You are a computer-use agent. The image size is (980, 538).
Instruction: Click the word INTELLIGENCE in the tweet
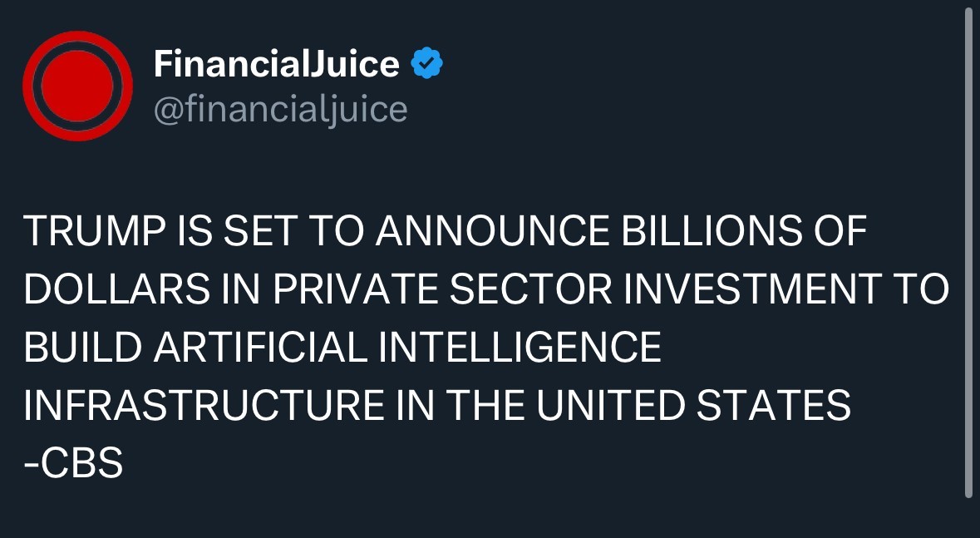[x=520, y=348]
